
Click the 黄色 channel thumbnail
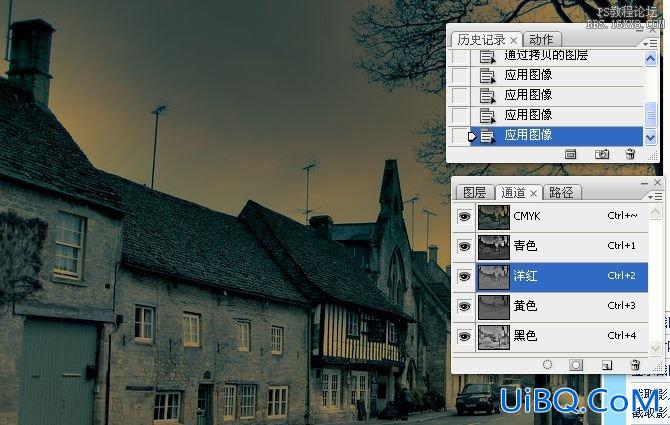494,307
